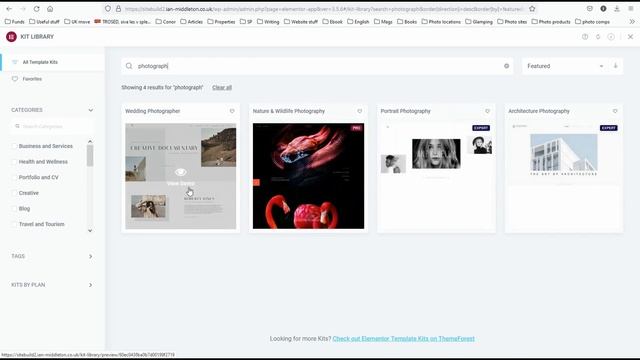This screenshot has height=360, width=640.
Task: Check the Travel and Tourism category
Action: pos(14,224)
